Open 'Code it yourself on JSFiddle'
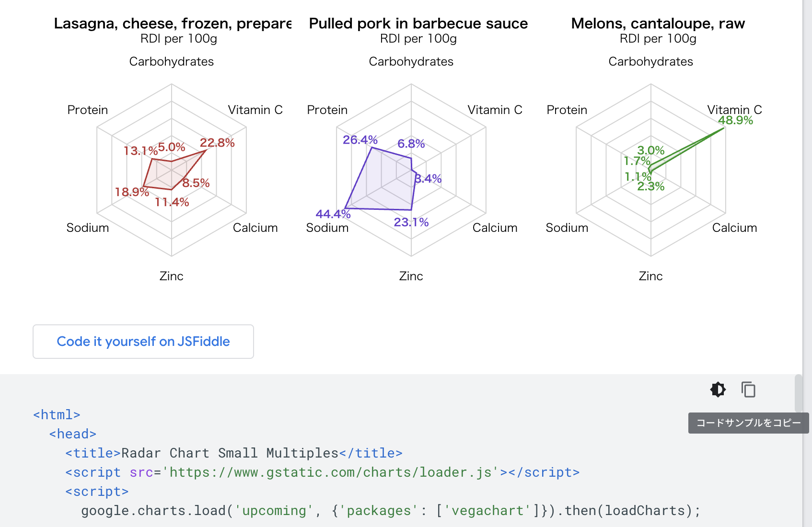 [143, 341]
